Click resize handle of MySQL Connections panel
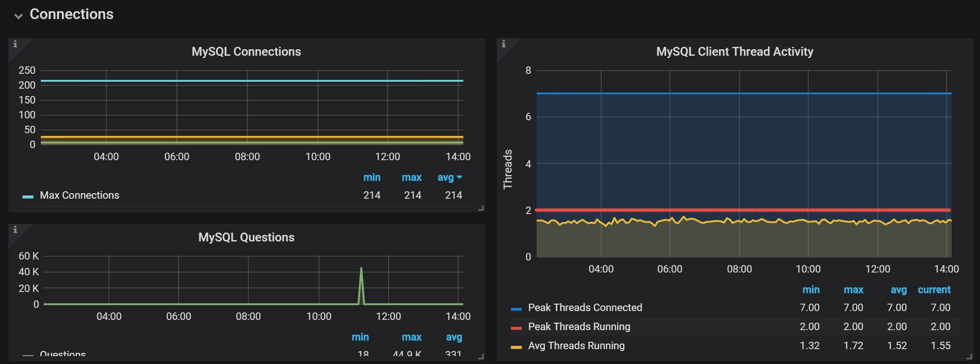 click(x=481, y=208)
